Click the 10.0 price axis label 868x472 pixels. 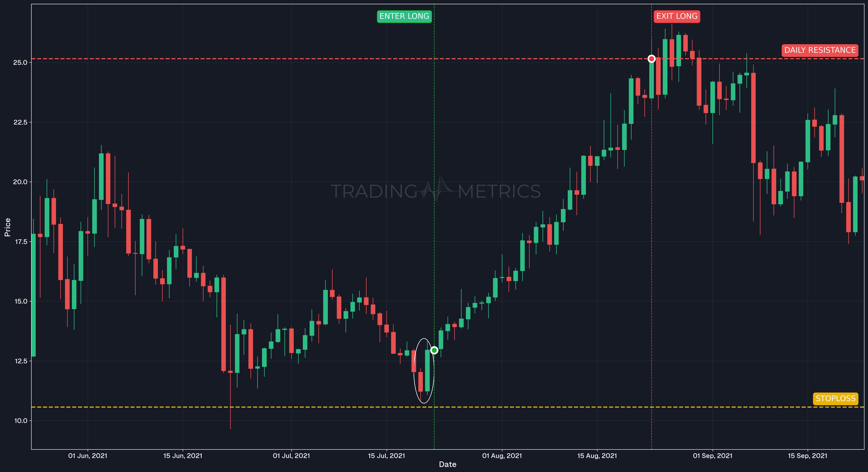coord(21,420)
